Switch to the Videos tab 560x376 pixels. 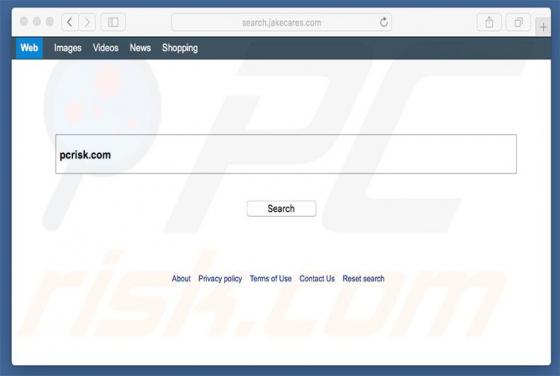pos(106,48)
